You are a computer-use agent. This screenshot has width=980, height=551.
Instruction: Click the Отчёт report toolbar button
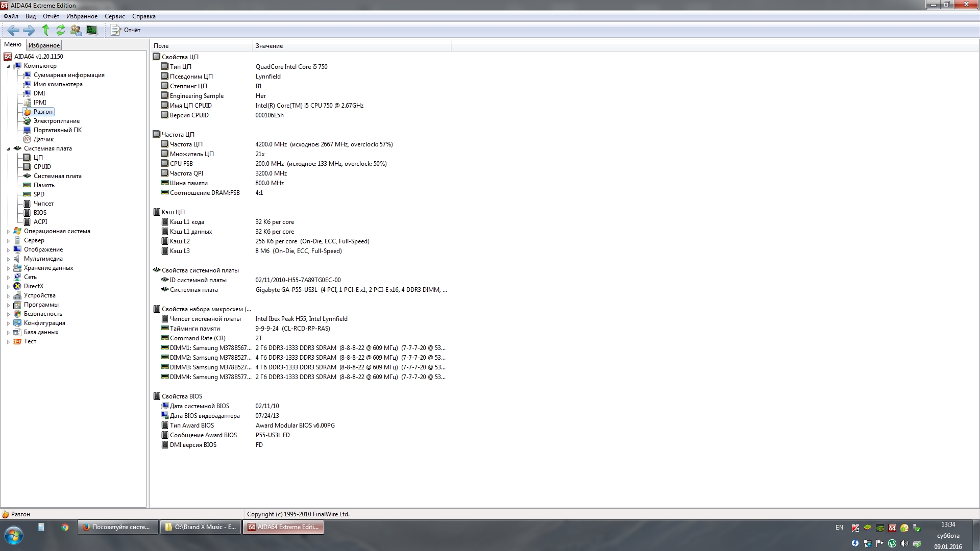click(x=126, y=30)
